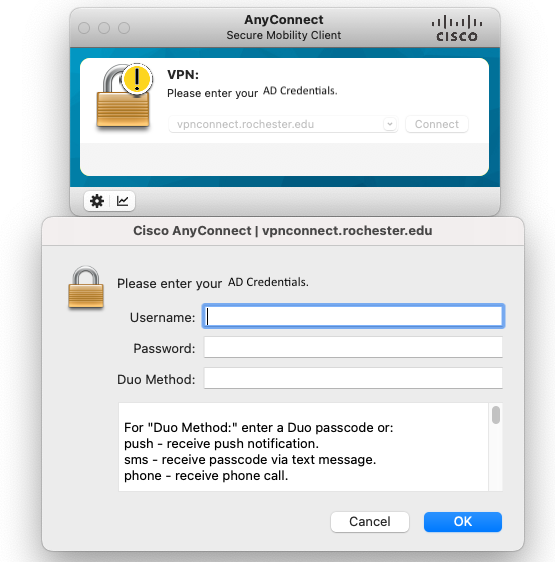Focus the Duo Method input field
Image resolution: width=555 pixels, height=562 pixels.
(x=353, y=378)
